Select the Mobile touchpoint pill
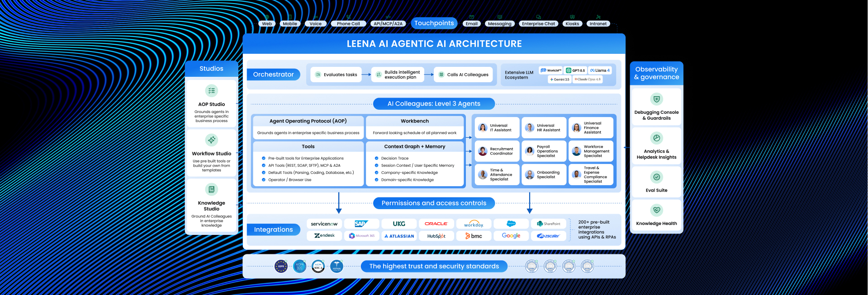Viewport: 868px width, 295px height. point(290,24)
